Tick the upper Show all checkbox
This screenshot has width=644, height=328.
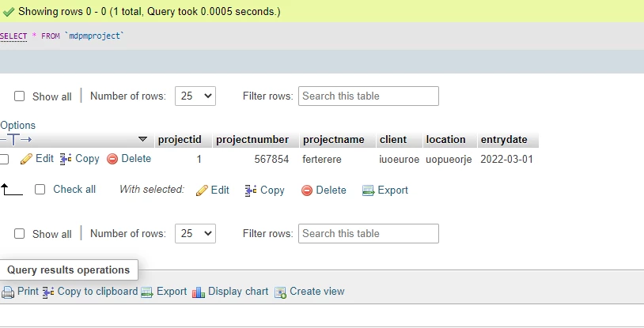coord(19,96)
